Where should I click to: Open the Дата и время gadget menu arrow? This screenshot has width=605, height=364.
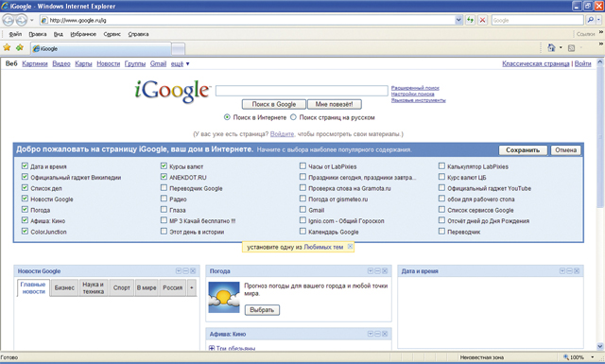pyautogui.click(x=562, y=271)
